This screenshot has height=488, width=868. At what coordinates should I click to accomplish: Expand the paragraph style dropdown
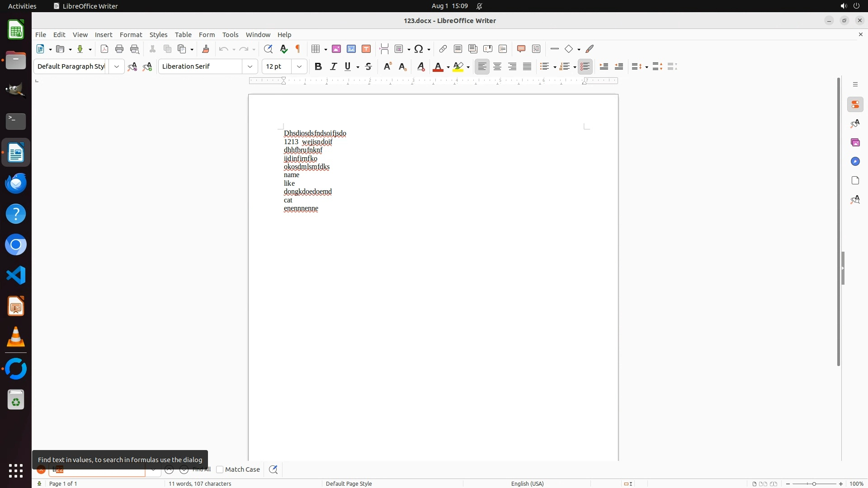click(x=117, y=66)
